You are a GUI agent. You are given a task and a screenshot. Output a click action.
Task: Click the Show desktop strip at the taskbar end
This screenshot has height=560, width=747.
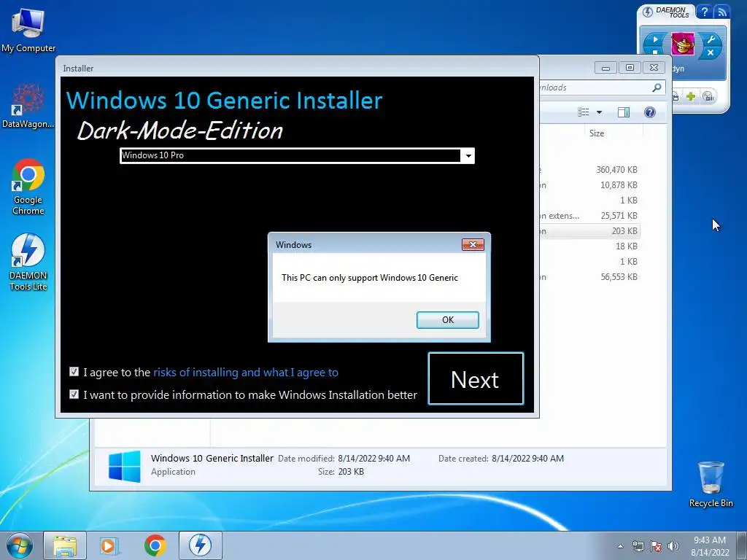coord(742,545)
